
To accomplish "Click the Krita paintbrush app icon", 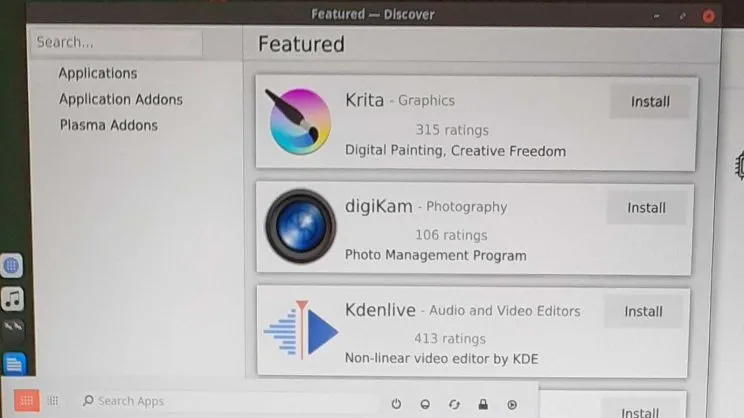I will [300, 121].
